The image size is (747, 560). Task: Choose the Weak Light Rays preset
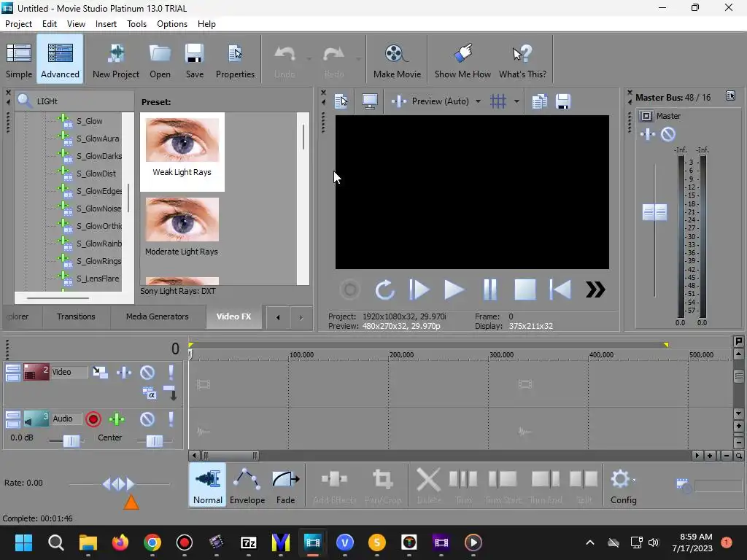tap(182, 152)
